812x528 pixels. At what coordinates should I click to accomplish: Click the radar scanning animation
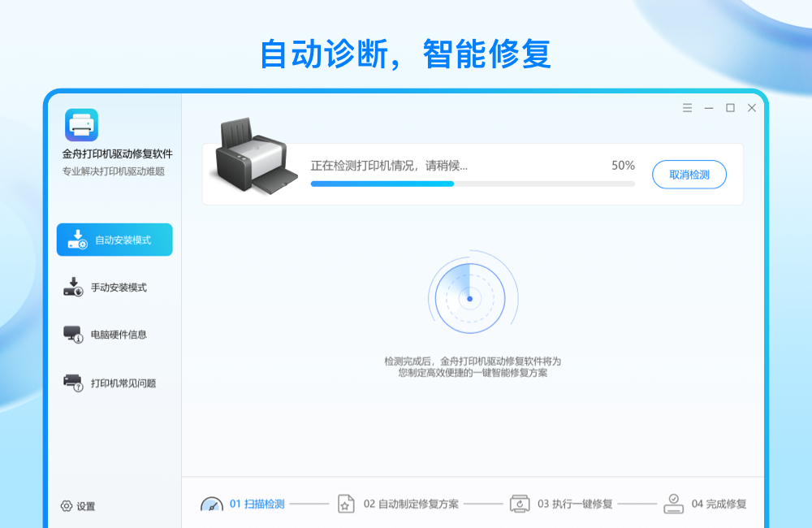[473, 298]
